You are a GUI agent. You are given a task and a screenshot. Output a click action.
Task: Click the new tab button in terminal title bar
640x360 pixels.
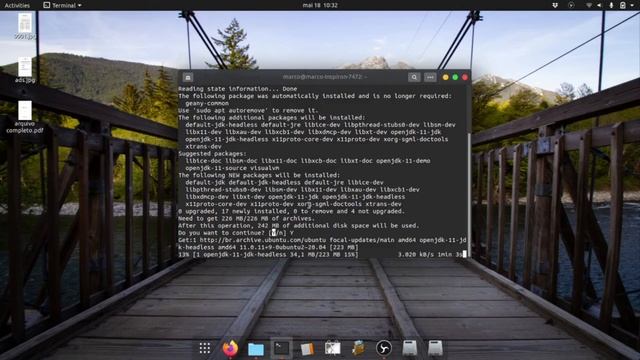(x=188, y=77)
